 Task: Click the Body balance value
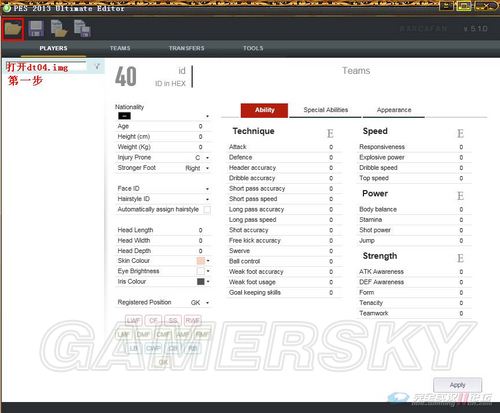tap(461, 209)
